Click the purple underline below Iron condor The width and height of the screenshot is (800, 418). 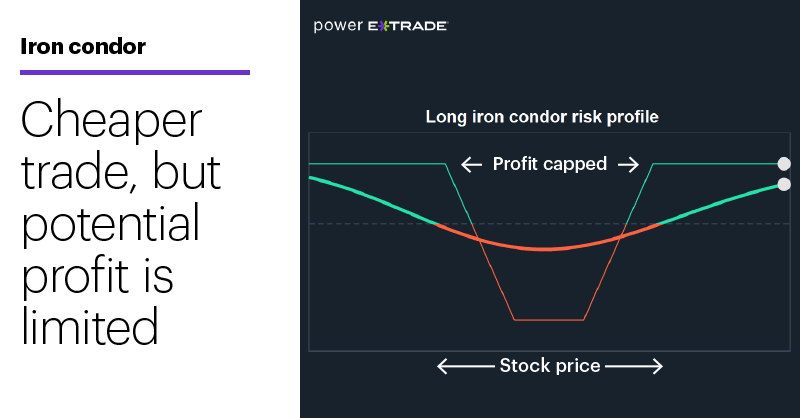[135, 72]
